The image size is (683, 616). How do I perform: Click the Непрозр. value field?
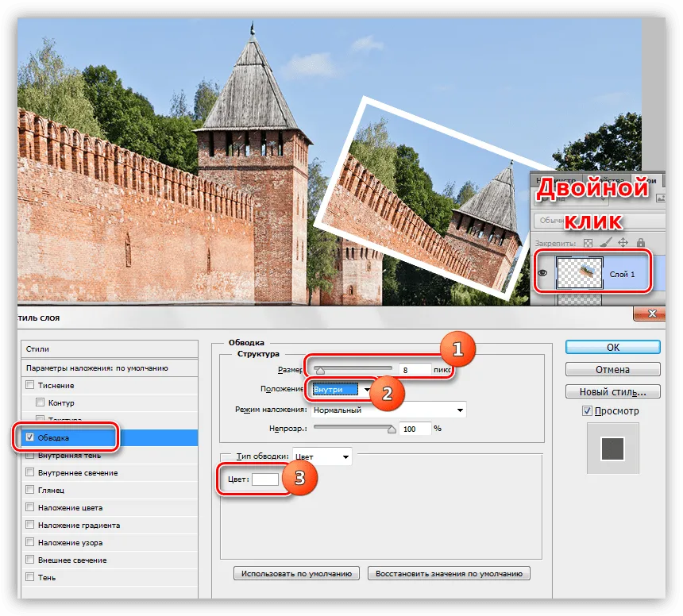(416, 429)
